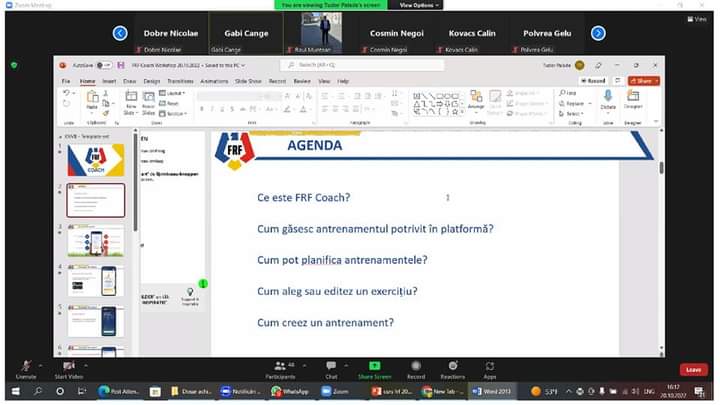Image resolution: width=720 pixels, height=405 pixels.
Task: Open the Zoom Chat panel
Action: pos(331,370)
